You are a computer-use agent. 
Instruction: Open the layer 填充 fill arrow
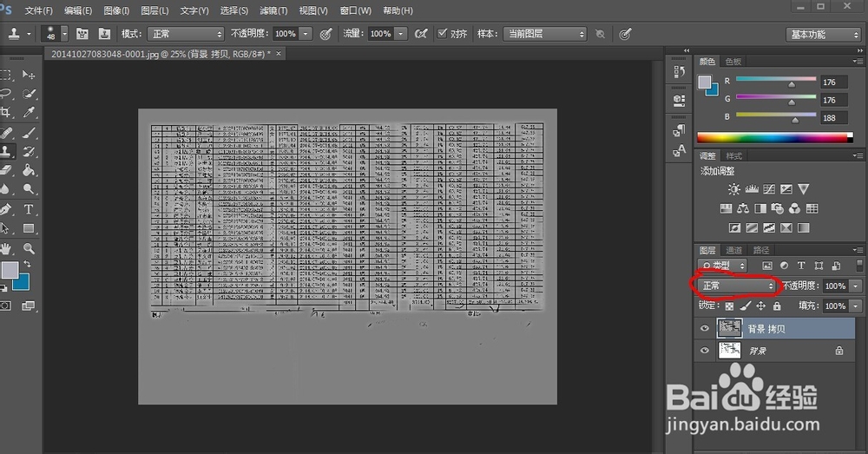856,306
